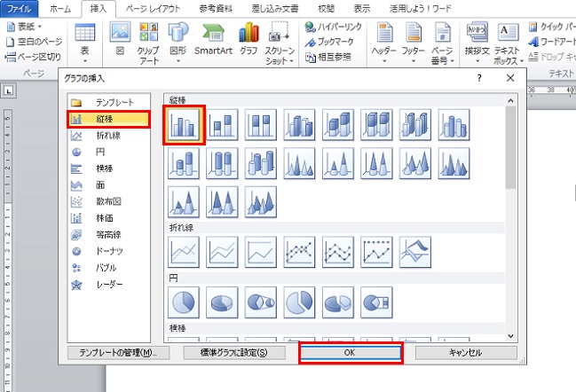This screenshot has width=576, height=392.
Task: Select 株価 stock category
Action: [109, 218]
